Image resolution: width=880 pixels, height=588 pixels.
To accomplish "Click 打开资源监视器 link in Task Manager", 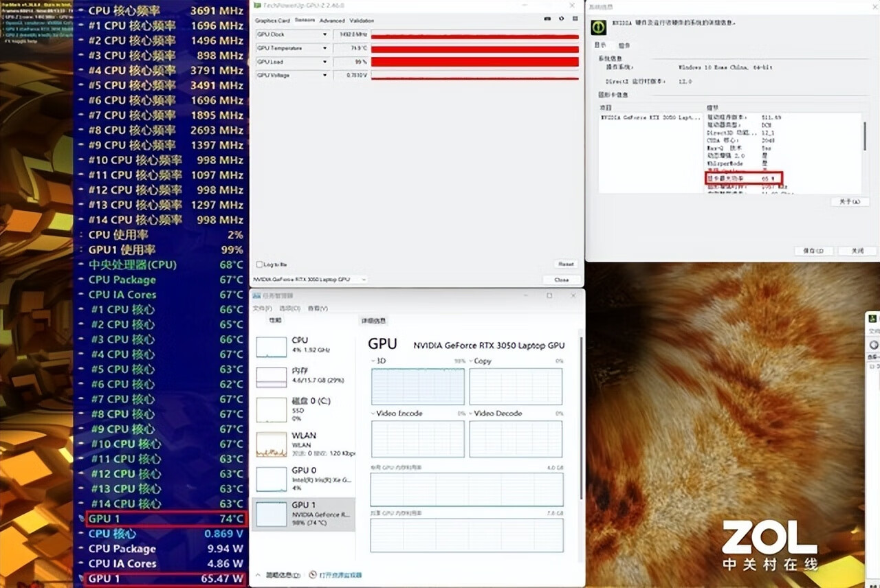I will [x=340, y=575].
